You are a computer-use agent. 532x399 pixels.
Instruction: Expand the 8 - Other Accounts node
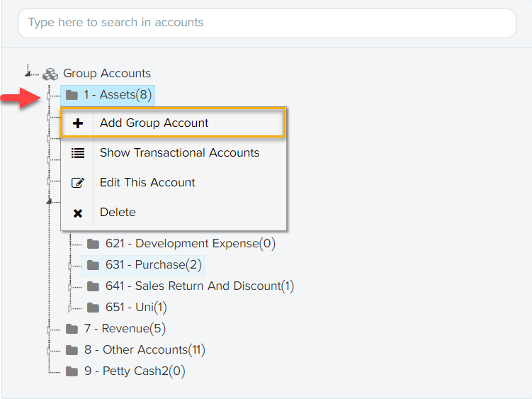click(x=49, y=350)
